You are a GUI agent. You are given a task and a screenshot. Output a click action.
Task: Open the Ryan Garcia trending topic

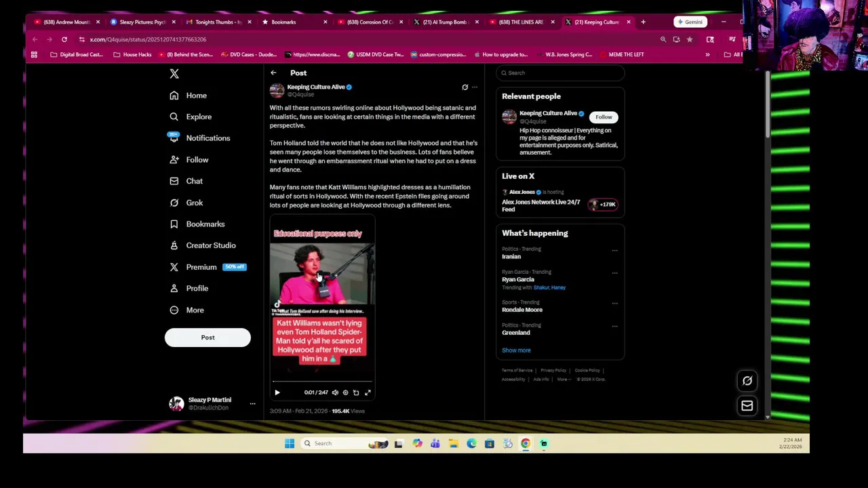(518, 279)
